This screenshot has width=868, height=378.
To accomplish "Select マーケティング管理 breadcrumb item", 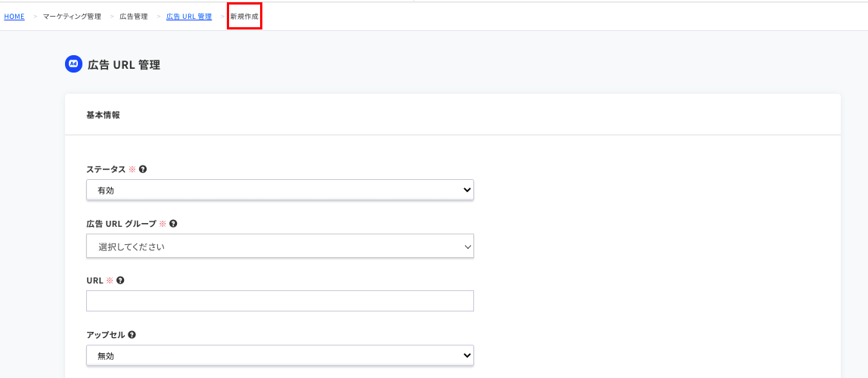I will coord(72,17).
